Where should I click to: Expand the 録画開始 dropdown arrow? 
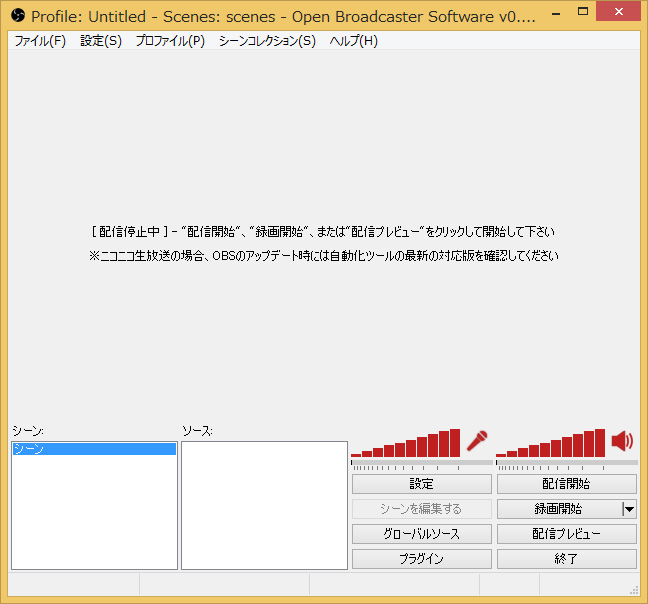tap(629, 509)
